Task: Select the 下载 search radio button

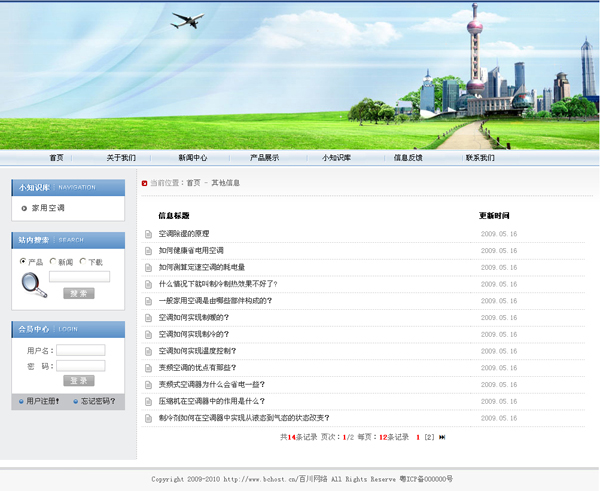Action: (83, 261)
